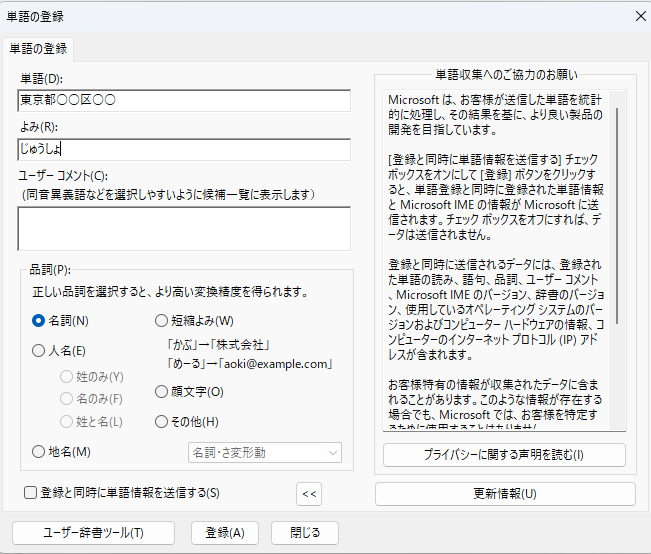Image resolution: width=651 pixels, height=554 pixels.
Task: Click the 登録(A) button
Action: point(224,532)
